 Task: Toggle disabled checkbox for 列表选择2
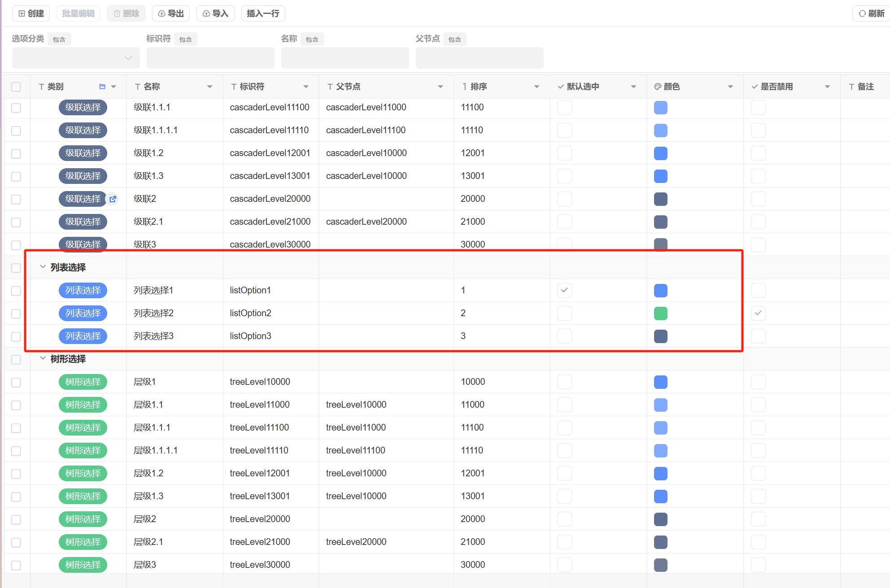758,313
